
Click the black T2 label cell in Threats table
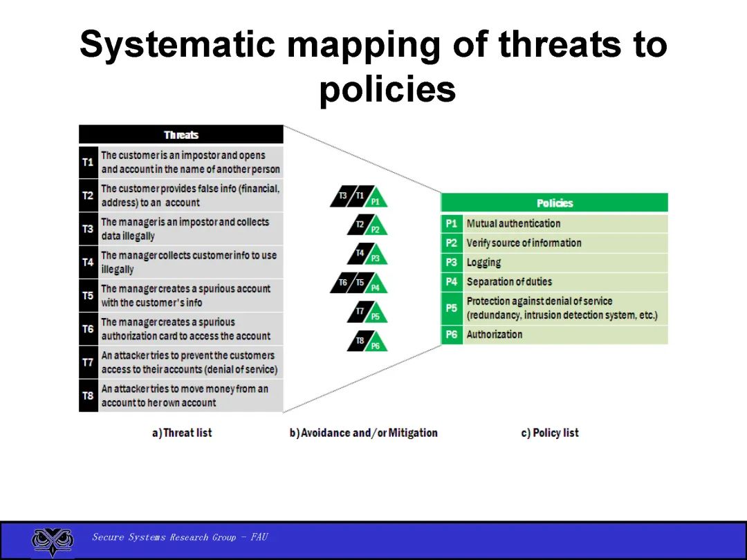(88, 196)
